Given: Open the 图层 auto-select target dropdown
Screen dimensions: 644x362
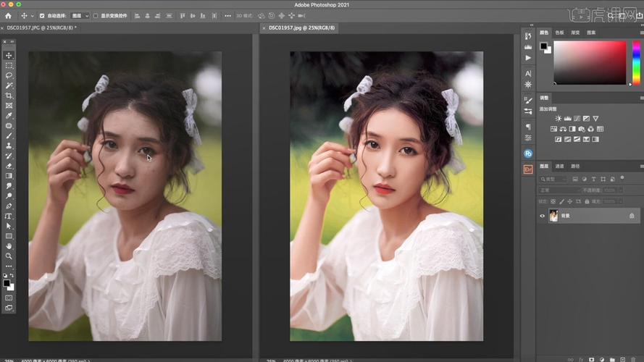Looking at the screenshot, I should (x=80, y=15).
